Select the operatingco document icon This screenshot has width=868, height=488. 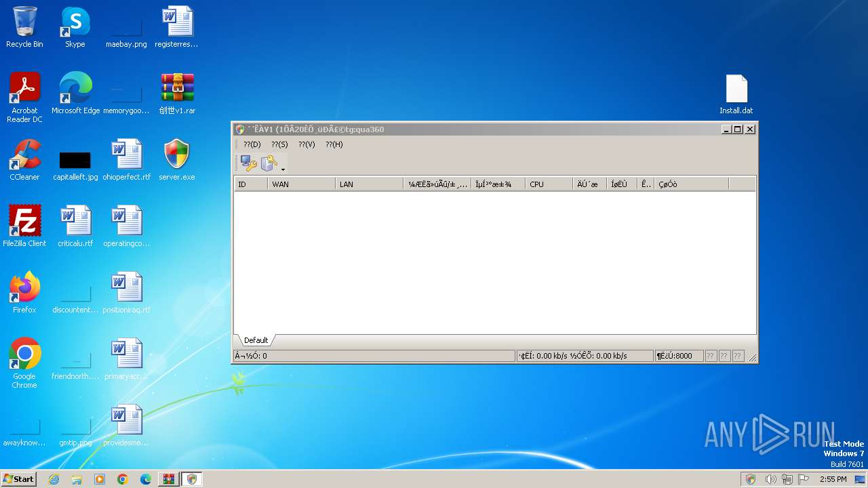coord(126,226)
